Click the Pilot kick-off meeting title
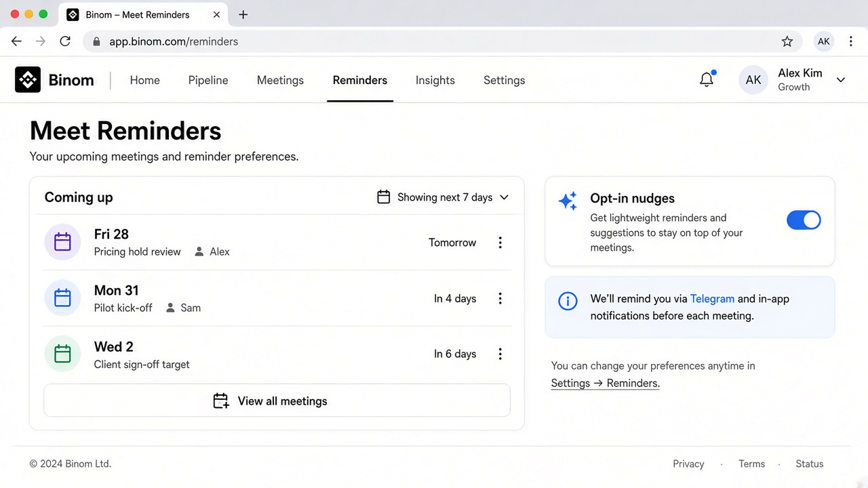The height and width of the screenshot is (488, 868). coord(123,308)
